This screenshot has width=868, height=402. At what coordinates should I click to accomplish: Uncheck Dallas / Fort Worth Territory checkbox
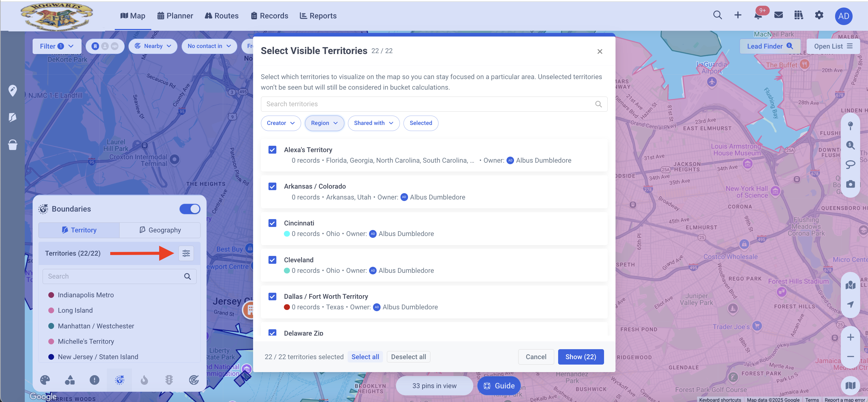[272, 296]
